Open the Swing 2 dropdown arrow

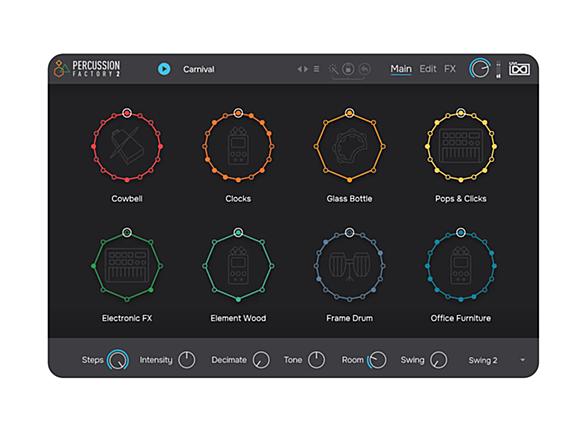click(522, 360)
